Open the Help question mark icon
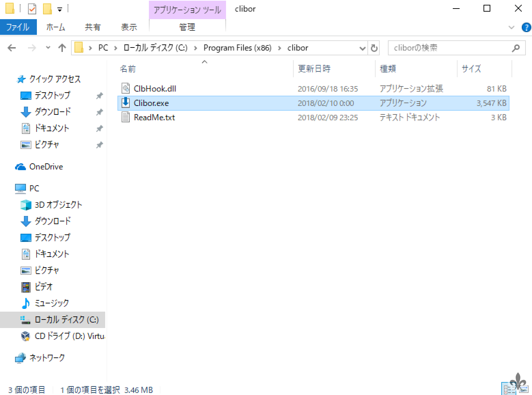The width and height of the screenshot is (532, 395). point(526,27)
